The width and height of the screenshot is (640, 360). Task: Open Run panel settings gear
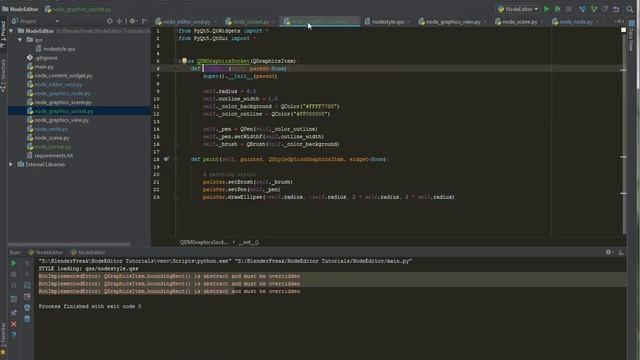[x=609, y=252]
